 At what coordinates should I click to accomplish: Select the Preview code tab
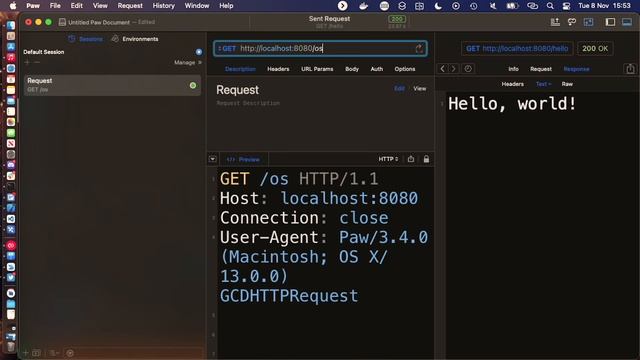tap(244, 159)
